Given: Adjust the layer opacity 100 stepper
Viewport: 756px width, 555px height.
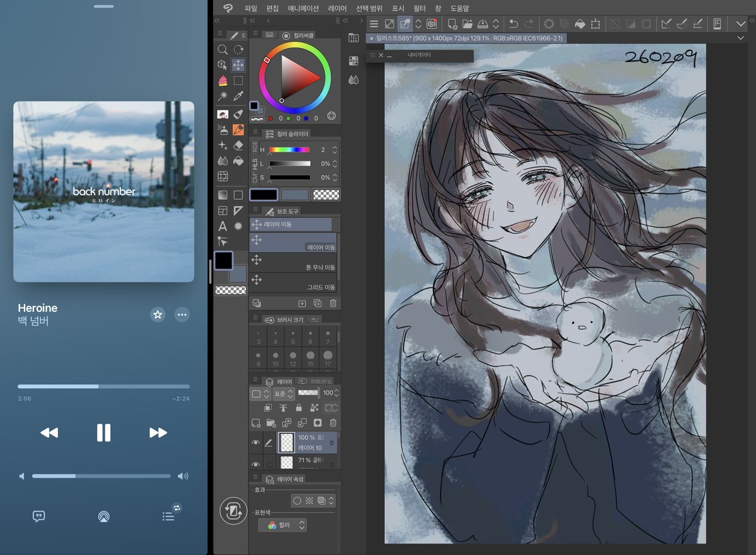Looking at the screenshot, I should [335, 393].
